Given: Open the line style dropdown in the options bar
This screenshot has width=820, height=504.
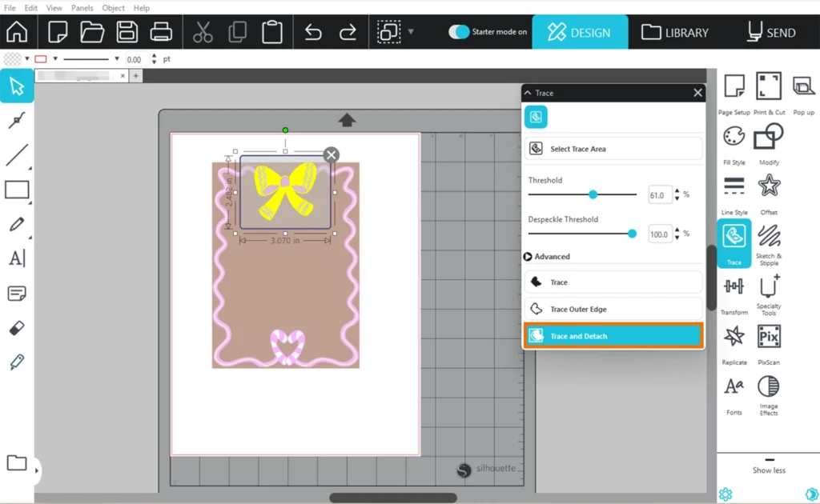Looking at the screenshot, I should click(117, 59).
